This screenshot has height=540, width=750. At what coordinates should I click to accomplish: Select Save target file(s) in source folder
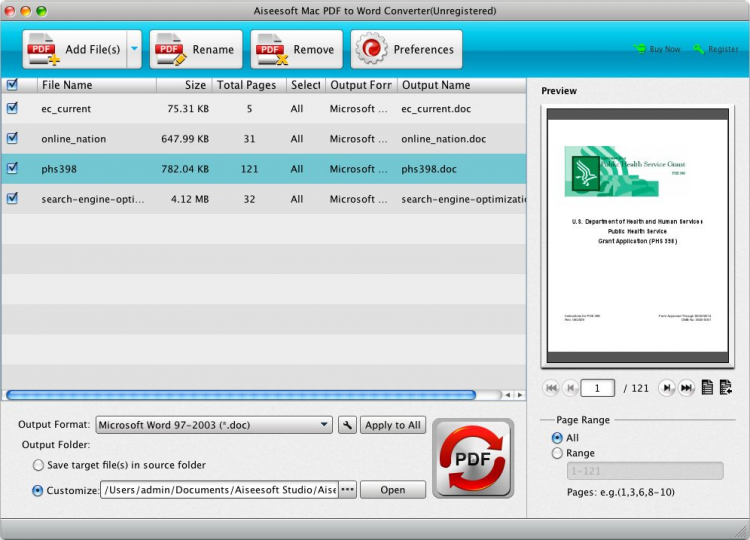(38, 465)
